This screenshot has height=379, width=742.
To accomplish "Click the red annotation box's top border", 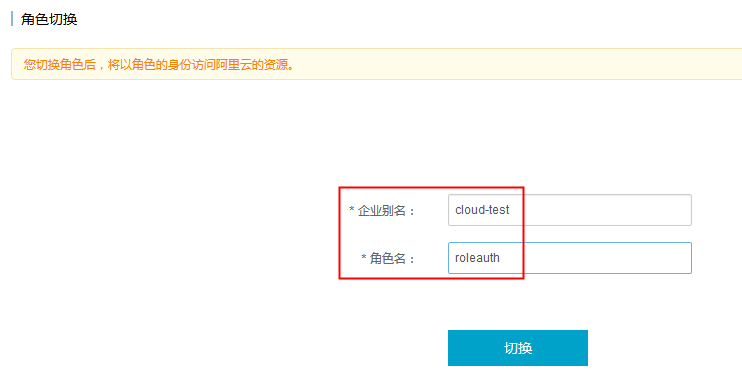I will 431,187.
